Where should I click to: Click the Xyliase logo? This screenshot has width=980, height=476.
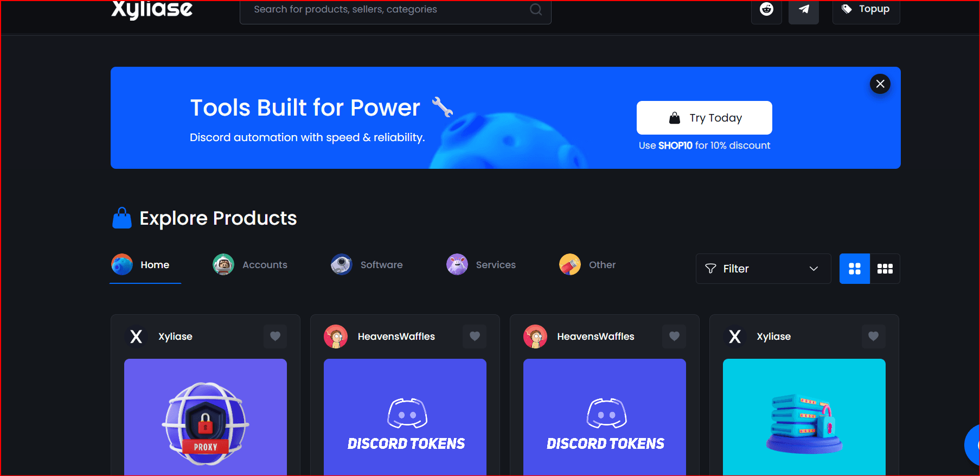tap(152, 9)
